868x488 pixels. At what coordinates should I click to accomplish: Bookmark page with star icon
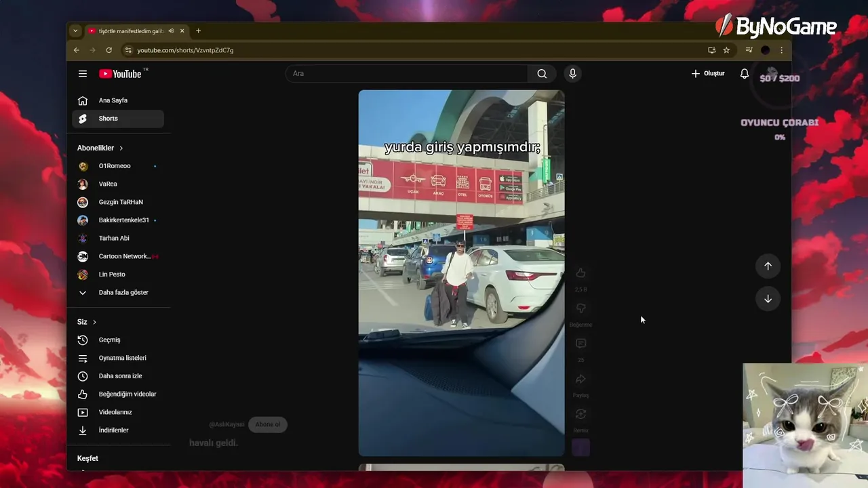click(726, 50)
